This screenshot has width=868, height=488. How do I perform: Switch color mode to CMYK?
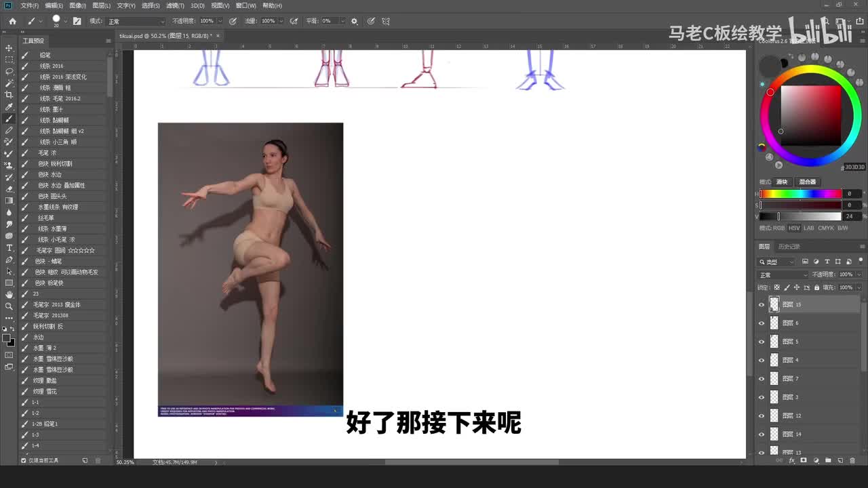click(x=826, y=228)
